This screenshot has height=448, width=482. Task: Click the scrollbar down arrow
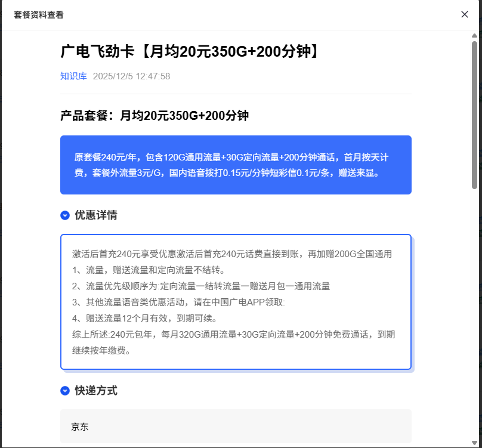(x=475, y=443)
